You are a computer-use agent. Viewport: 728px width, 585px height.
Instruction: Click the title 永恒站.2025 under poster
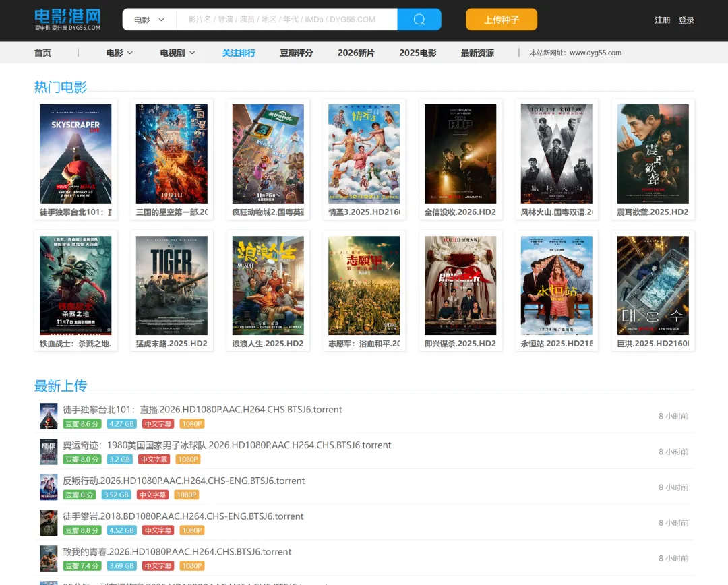click(x=557, y=344)
